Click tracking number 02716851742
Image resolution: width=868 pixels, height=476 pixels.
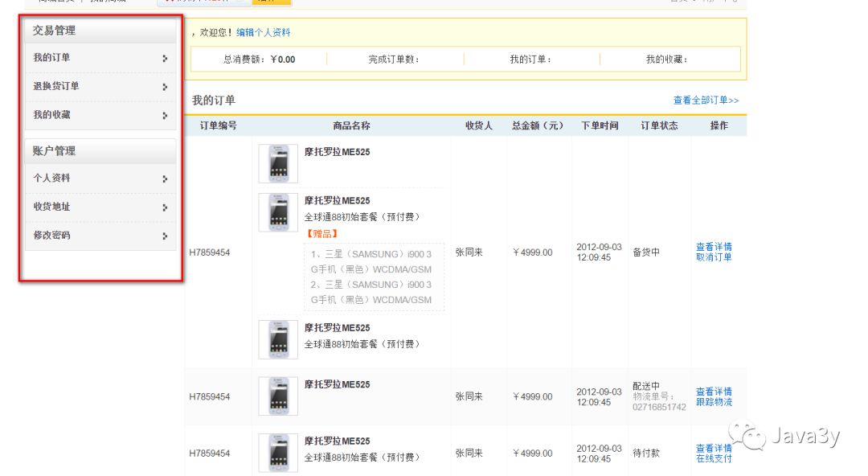coord(659,408)
